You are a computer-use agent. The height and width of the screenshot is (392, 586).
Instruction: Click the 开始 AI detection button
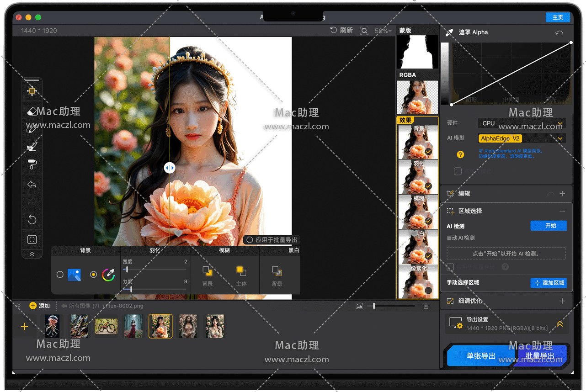coord(548,226)
